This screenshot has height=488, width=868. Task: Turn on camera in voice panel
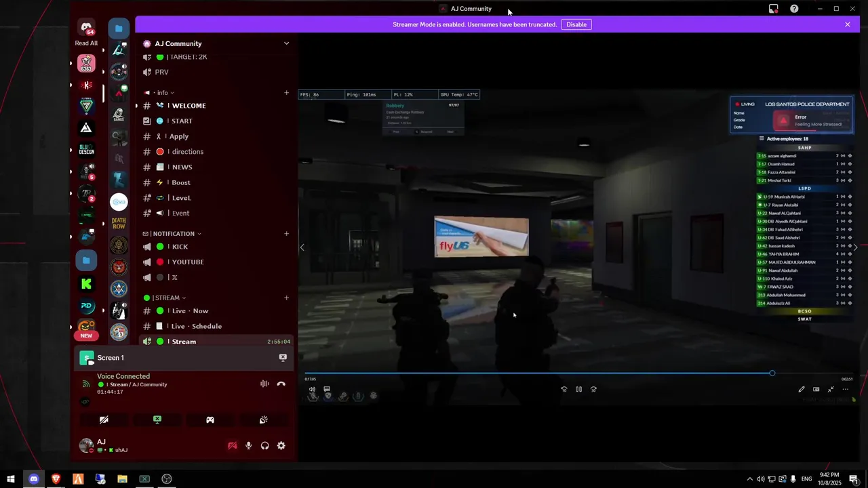click(x=104, y=420)
